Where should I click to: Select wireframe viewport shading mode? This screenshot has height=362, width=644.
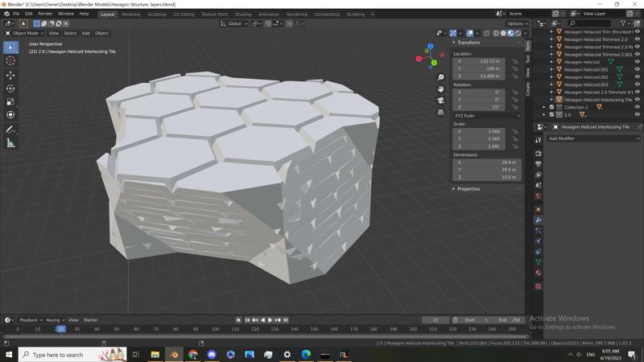(x=496, y=33)
